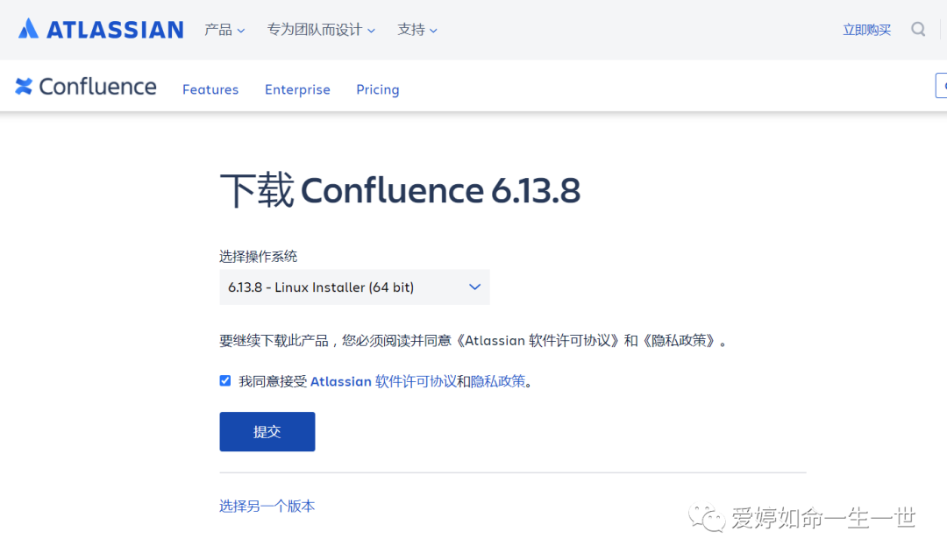Open the search magnifier icon
Viewport: 947px width, 560px height.
918,29
